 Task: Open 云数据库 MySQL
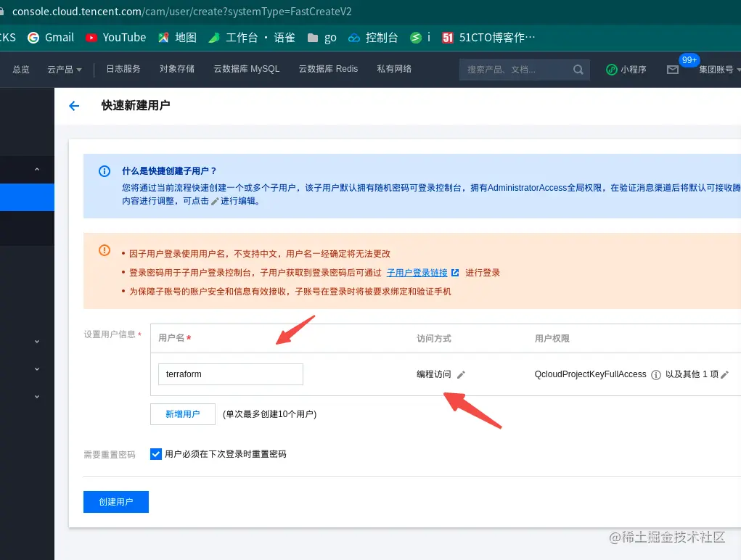coord(247,69)
